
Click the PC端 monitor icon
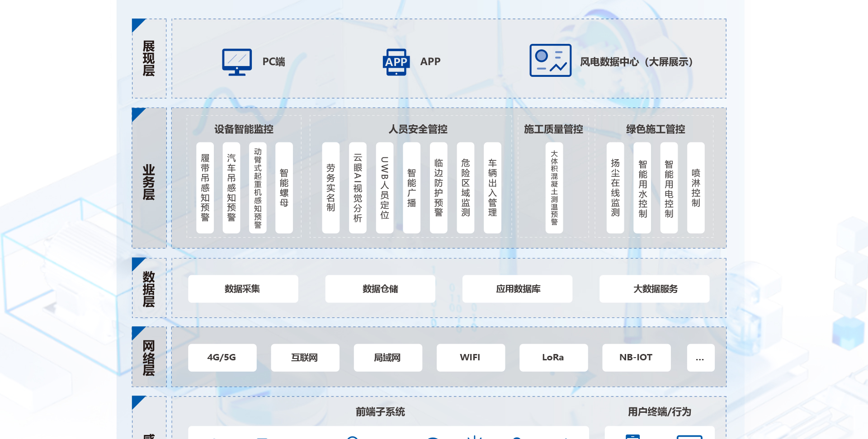click(237, 62)
